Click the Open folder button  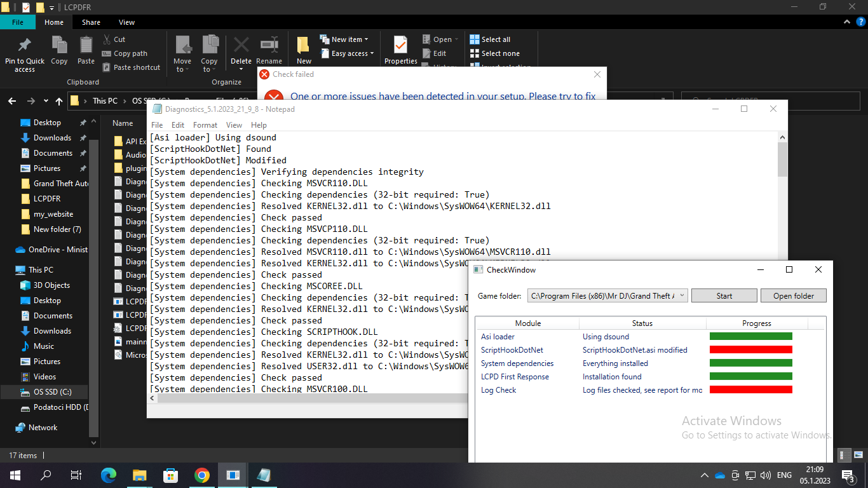point(793,295)
